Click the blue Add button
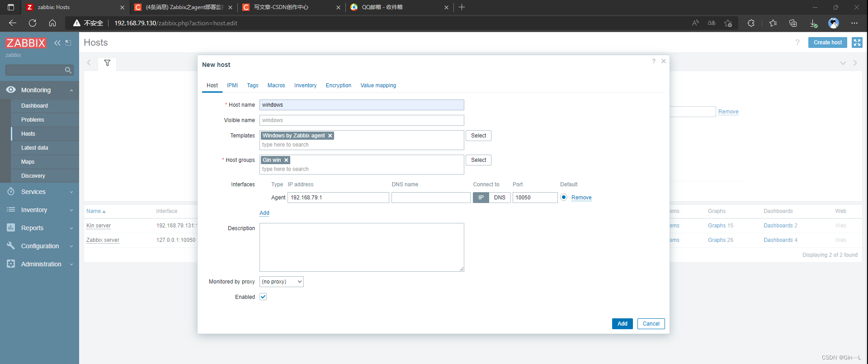 tap(623, 324)
